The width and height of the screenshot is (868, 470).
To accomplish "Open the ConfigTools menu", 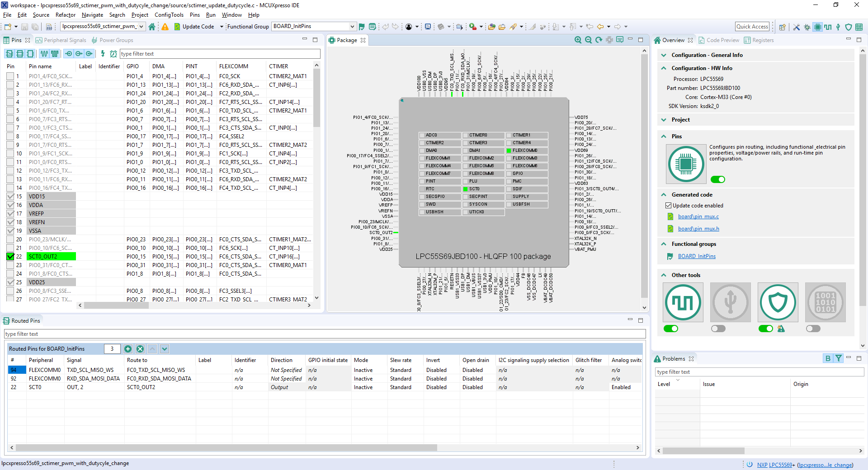I will pyautogui.click(x=169, y=15).
